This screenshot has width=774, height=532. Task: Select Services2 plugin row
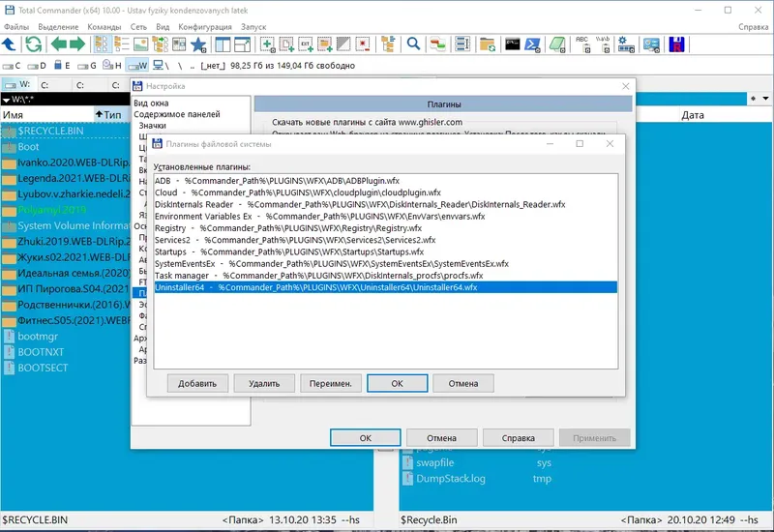pyautogui.click(x=385, y=240)
